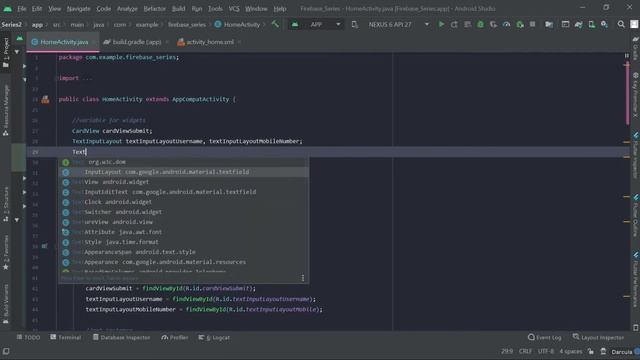The image size is (640, 360).
Task: Open the Navigate menu
Action: pyautogui.click(x=78, y=9)
